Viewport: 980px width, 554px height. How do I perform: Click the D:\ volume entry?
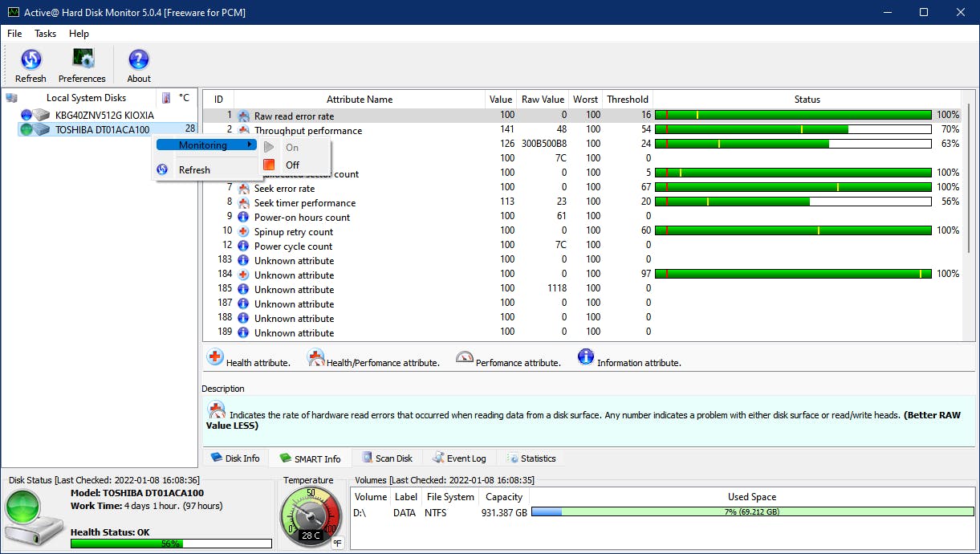click(x=361, y=512)
